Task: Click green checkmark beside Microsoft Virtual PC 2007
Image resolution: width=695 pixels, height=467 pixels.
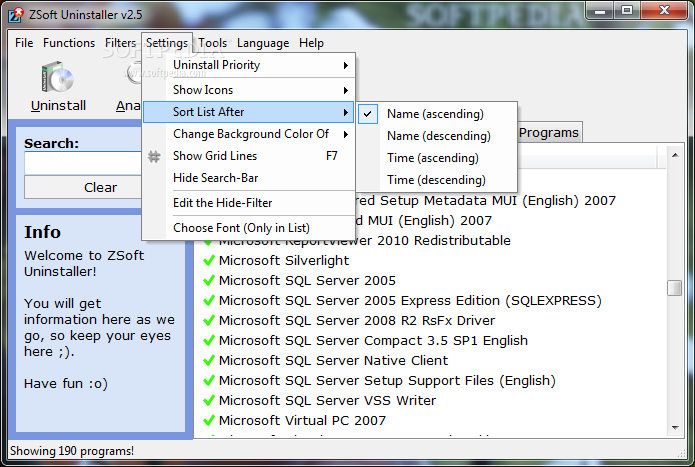Action: 209,420
